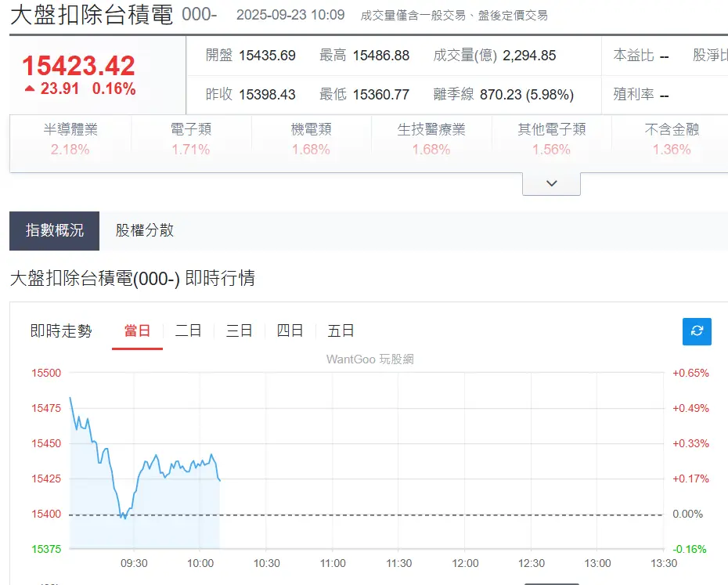Open 不含金融 sector tile
The width and height of the screenshot is (728, 585).
point(671,139)
